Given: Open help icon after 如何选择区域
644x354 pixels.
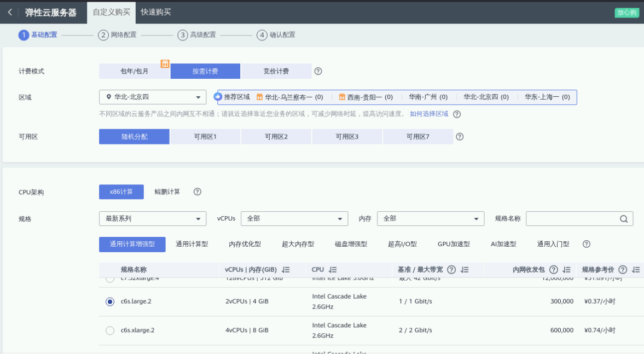Looking at the screenshot, I should 457,114.
